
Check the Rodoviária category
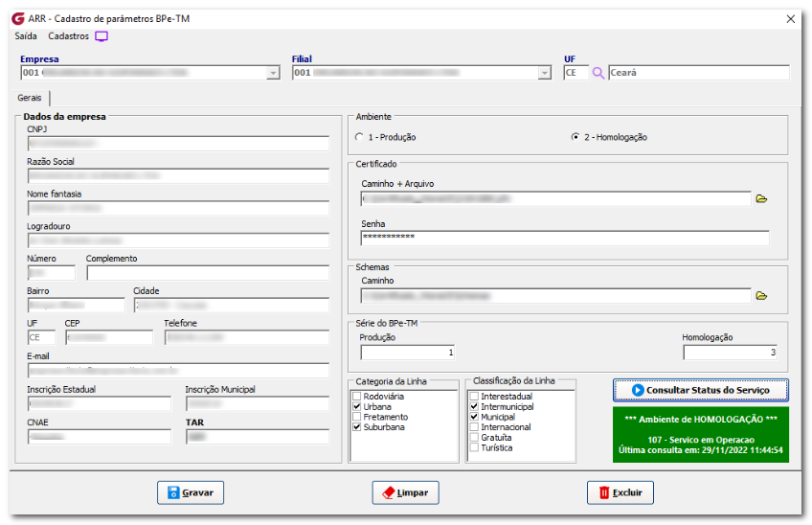(x=357, y=397)
